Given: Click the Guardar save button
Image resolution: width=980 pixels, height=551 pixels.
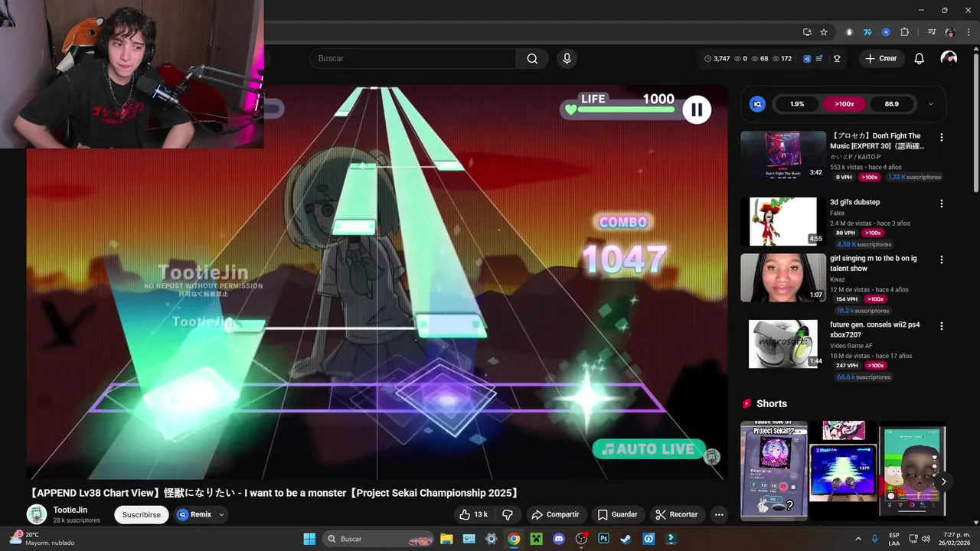Looking at the screenshot, I should coord(617,514).
